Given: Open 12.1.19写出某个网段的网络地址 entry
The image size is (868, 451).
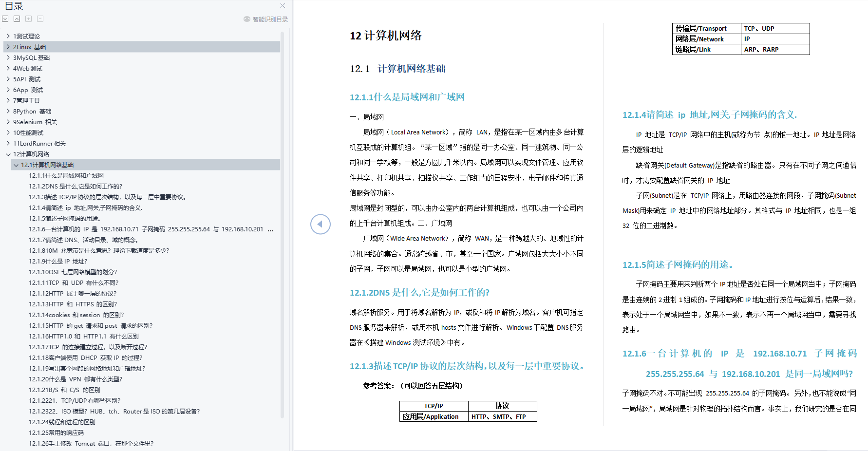Looking at the screenshot, I should [87, 368].
